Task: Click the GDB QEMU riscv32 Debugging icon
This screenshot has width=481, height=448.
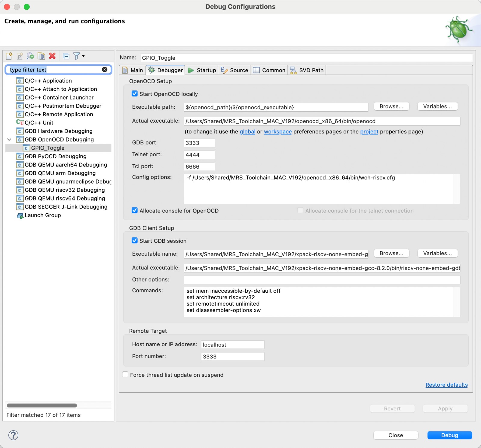Action: pyautogui.click(x=20, y=190)
